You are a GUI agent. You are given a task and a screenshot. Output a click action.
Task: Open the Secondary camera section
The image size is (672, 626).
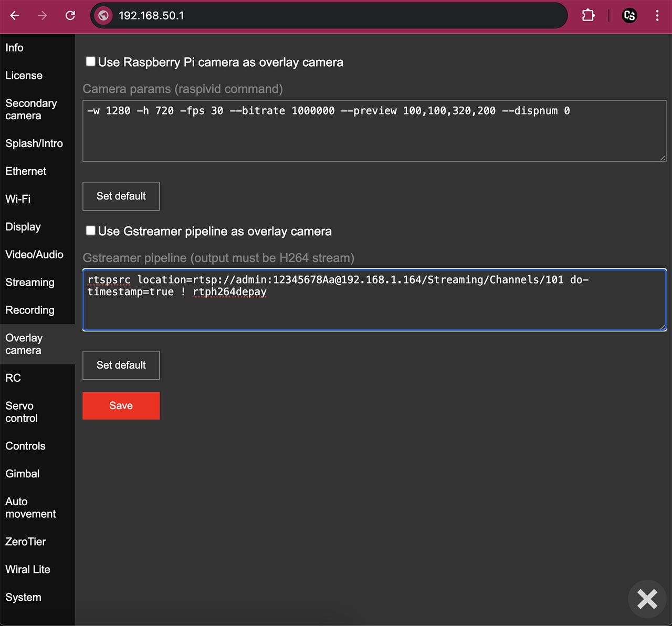pos(31,109)
